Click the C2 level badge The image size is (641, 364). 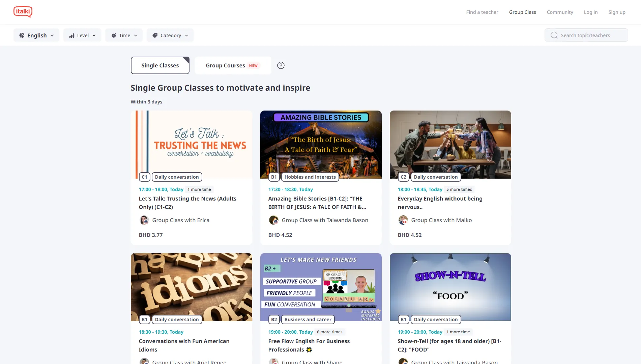pyautogui.click(x=404, y=177)
